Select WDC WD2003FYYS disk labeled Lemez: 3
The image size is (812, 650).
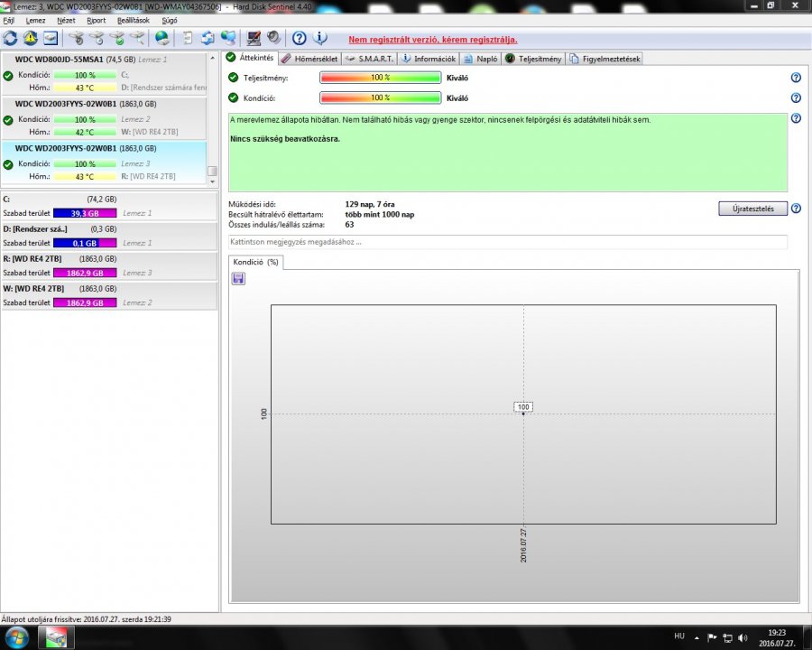click(104, 162)
